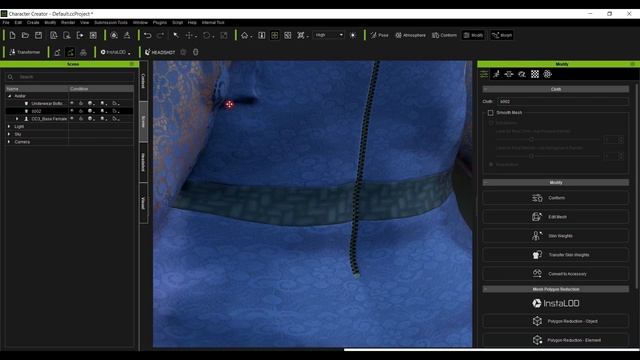
Task: Open the Edit menu
Action: point(18,22)
